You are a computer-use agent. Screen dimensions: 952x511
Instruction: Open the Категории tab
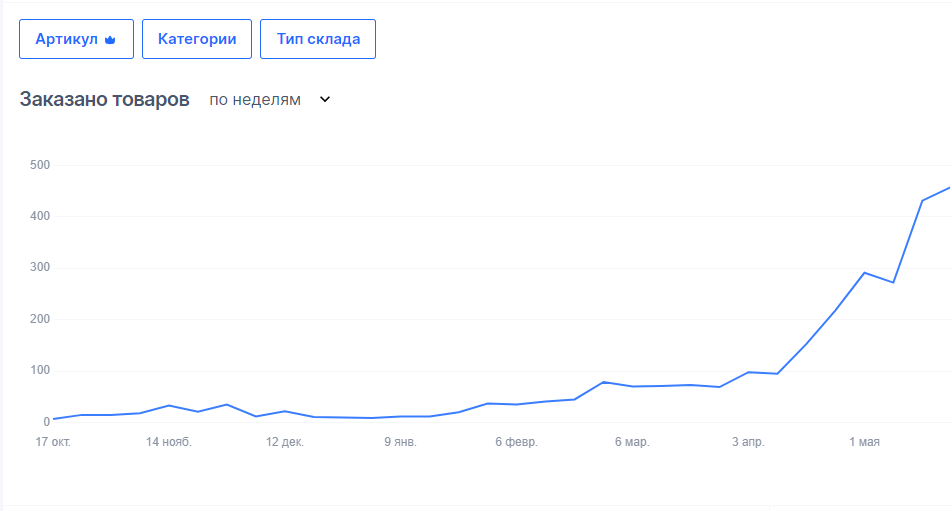(x=197, y=39)
